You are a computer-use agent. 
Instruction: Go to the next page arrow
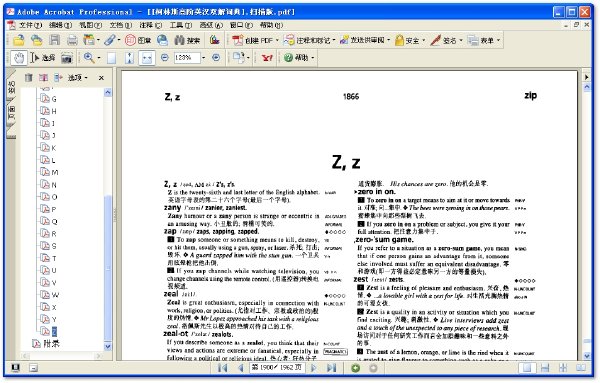tap(314, 368)
